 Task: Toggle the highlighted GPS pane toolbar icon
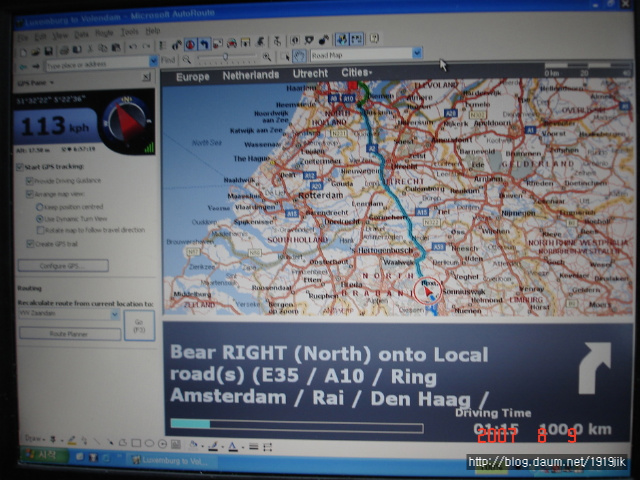coord(191,44)
